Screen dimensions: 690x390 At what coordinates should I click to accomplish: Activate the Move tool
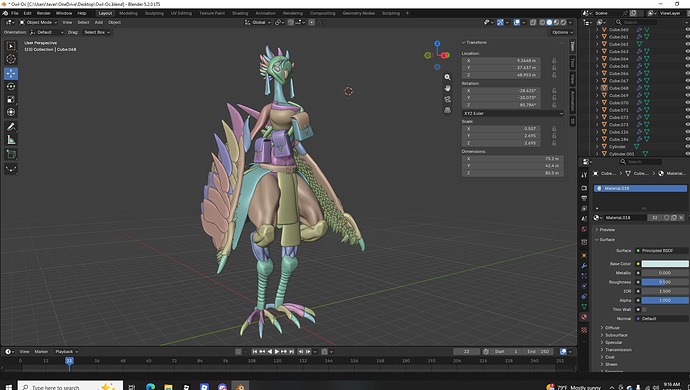pos(11,74)
